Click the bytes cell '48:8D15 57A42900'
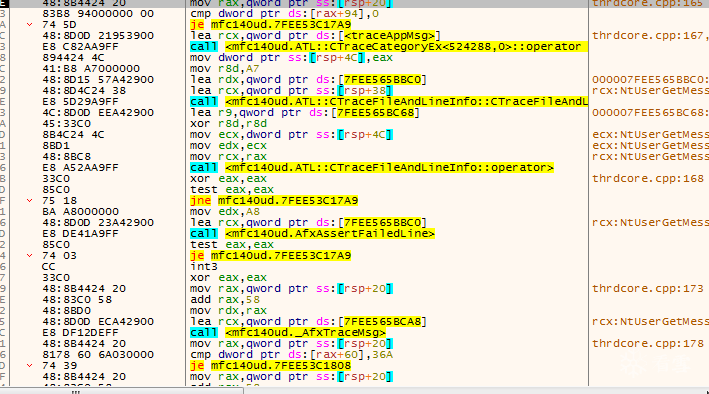Viewport: 709px width, 394px height. point(98,80)
